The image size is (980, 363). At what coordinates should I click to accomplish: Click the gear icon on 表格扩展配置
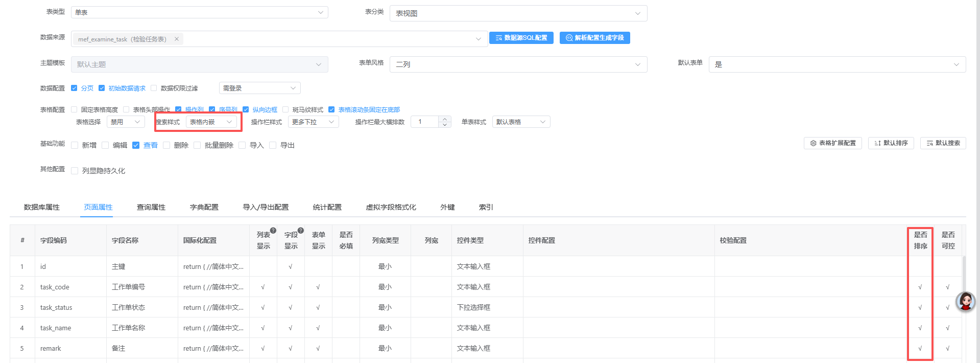click(813, 143)
